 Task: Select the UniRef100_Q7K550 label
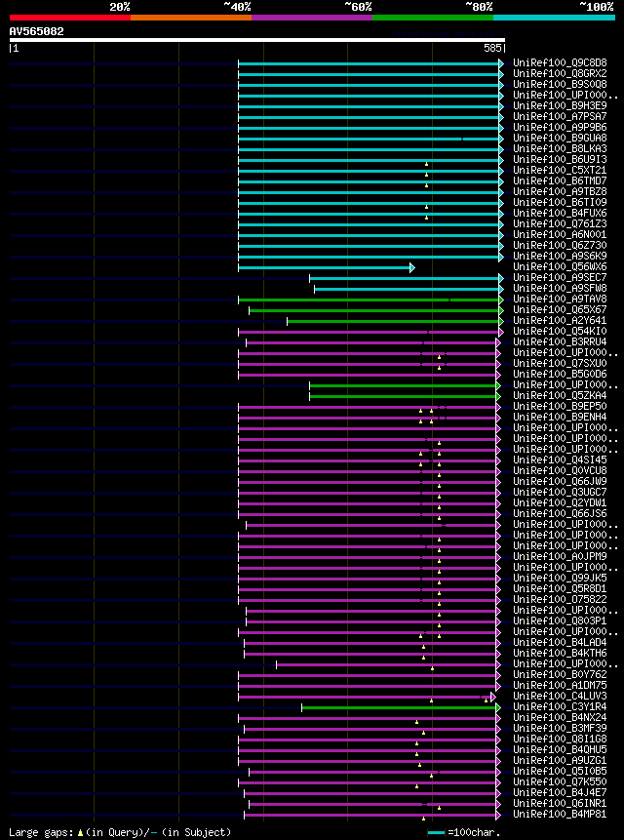click(560, 780)
